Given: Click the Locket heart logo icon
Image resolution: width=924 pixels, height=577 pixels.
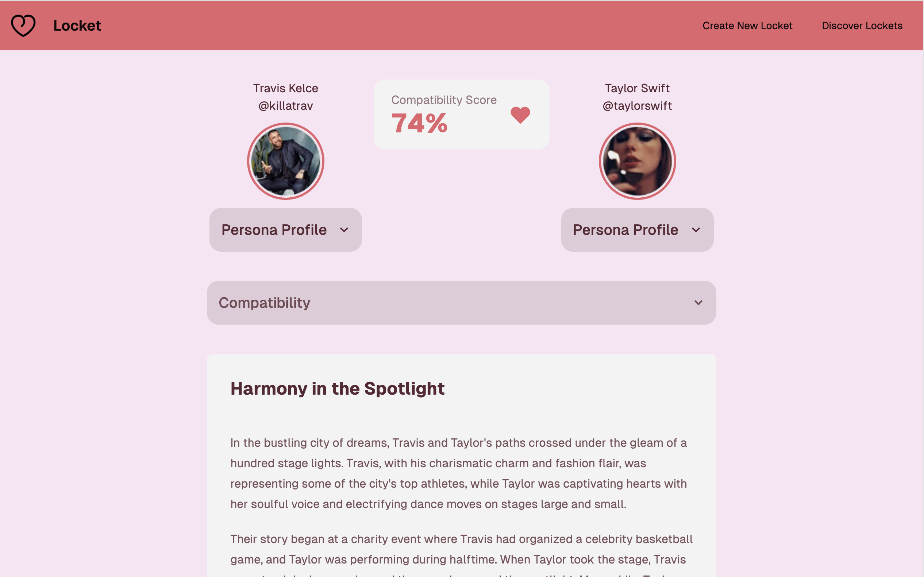Looking at the screenshot, I should click(23, 25).
